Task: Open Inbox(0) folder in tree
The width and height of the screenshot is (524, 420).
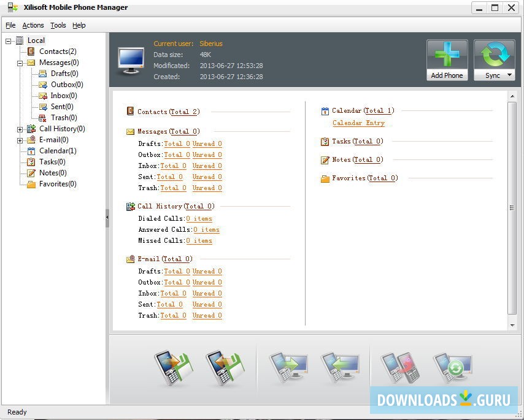Action: tap(64, 96)
